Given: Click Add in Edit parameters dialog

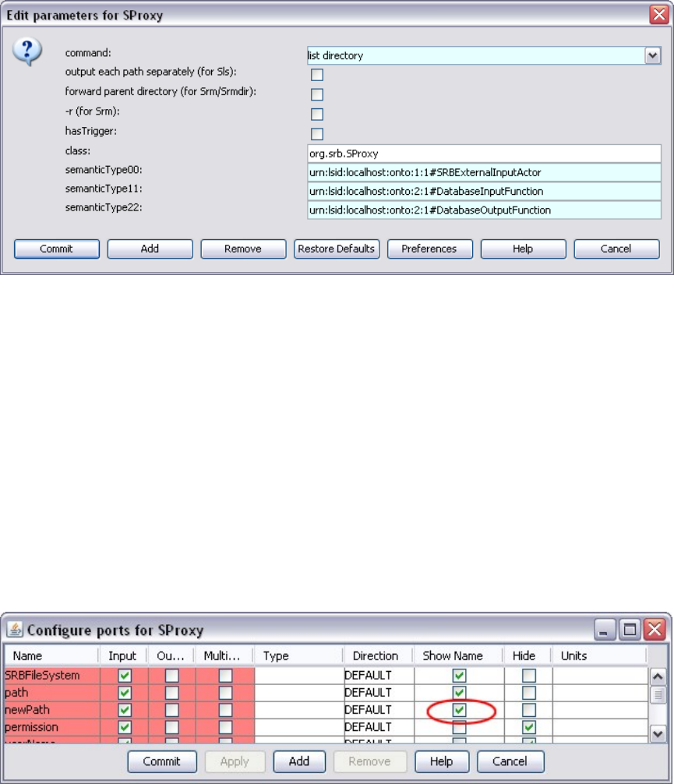Looking at the screenshot, I should pos(150,249).
